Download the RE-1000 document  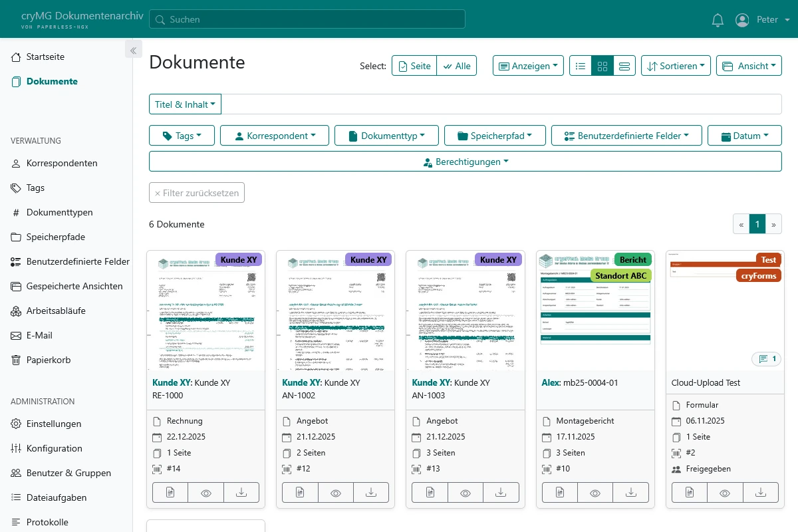(x=241, y=492)
